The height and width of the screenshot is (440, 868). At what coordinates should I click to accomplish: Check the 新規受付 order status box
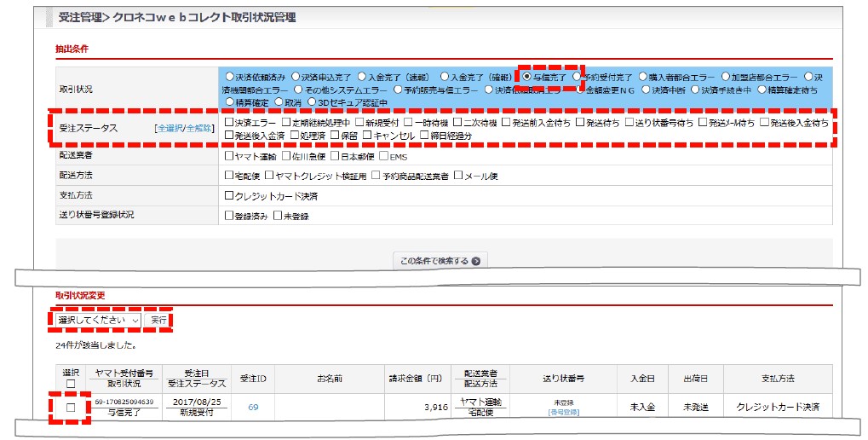point(359,123)
